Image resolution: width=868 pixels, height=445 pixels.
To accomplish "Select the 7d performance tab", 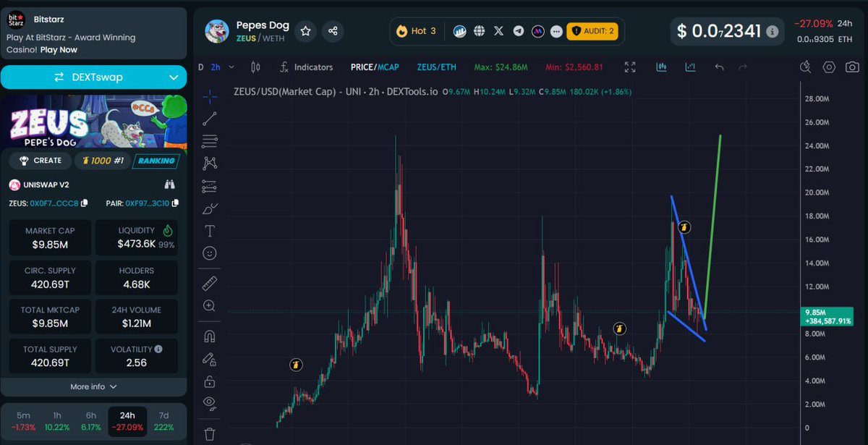I will pyautogui.click(x=164, y=421).
